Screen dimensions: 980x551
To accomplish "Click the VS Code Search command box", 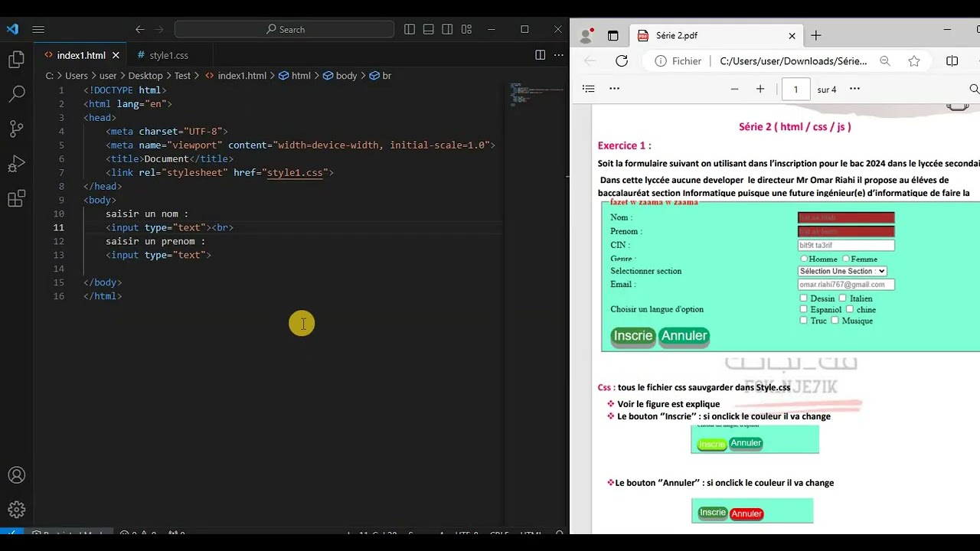I will [284, 29].
